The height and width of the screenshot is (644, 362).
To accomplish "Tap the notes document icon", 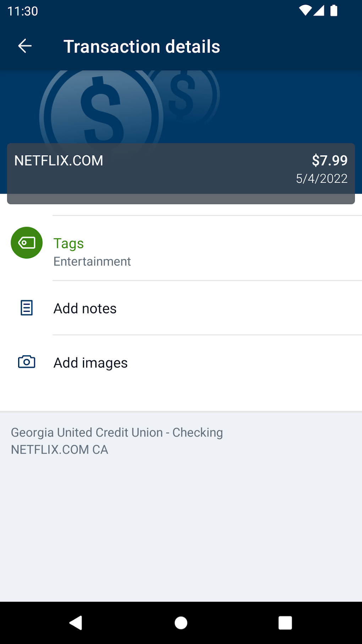I will (27, 308).
